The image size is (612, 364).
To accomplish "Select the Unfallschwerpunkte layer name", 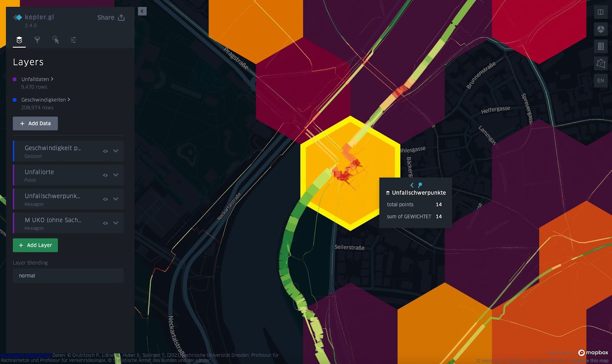I will 52,196.
